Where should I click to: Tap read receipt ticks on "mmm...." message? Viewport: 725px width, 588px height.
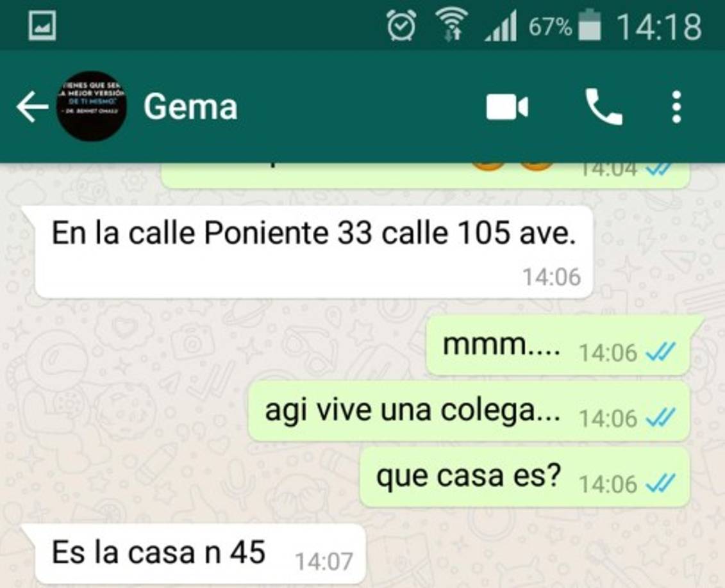[660, 352]
